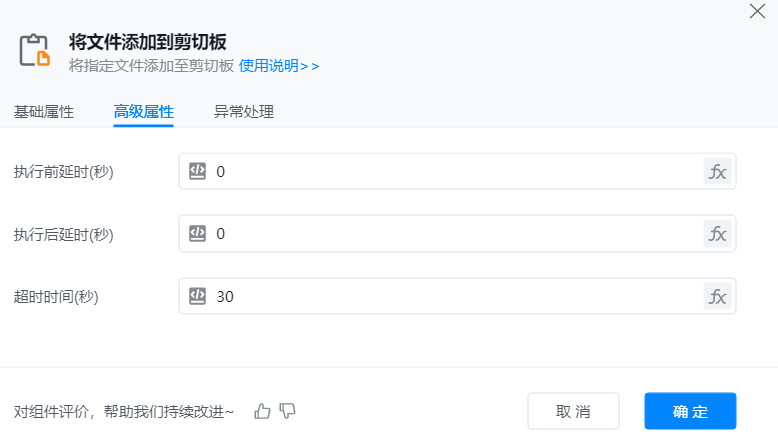778x443 pixels.
Task: Open the 异常处理 tab
Action: [244, 112]
